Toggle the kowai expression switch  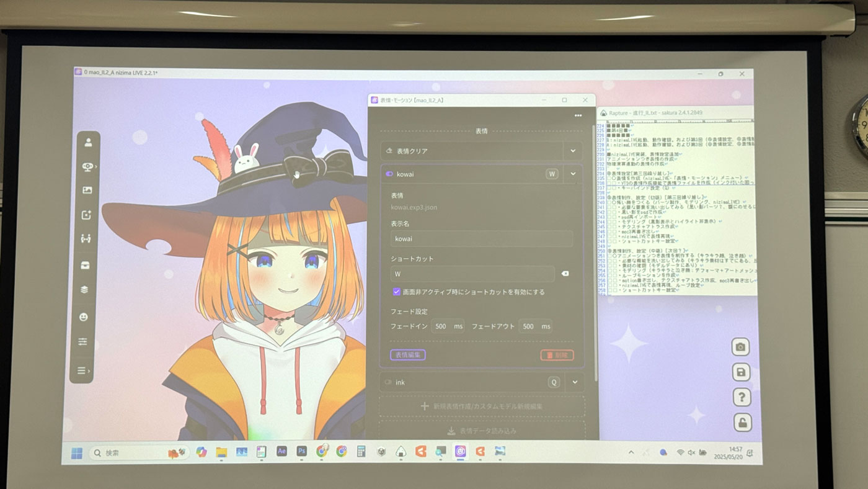[389, 174]
